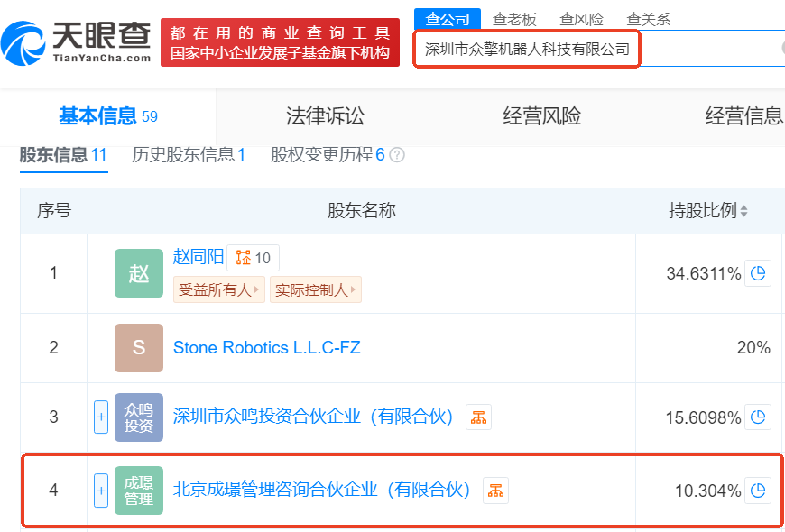Viewport: 785px width, 532px height.
Task: Click 序号 column header
Action: click(53, 211)
